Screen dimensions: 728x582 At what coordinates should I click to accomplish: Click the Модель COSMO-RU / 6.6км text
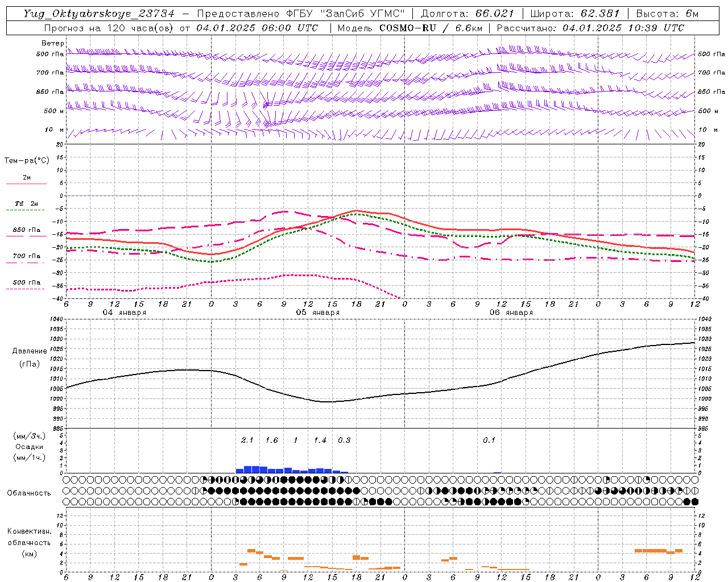(x=409, y=28)
